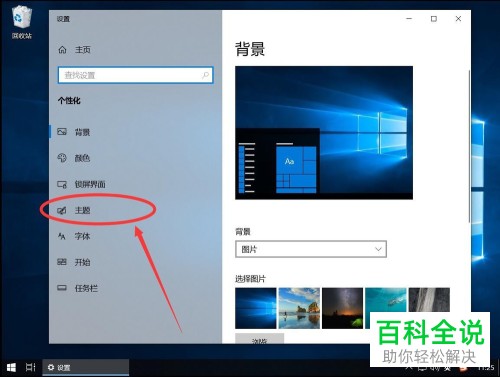Select the 颜色 sidebar item
The width and height of the screenshot is (500, 377).
[x=135, y=158]
